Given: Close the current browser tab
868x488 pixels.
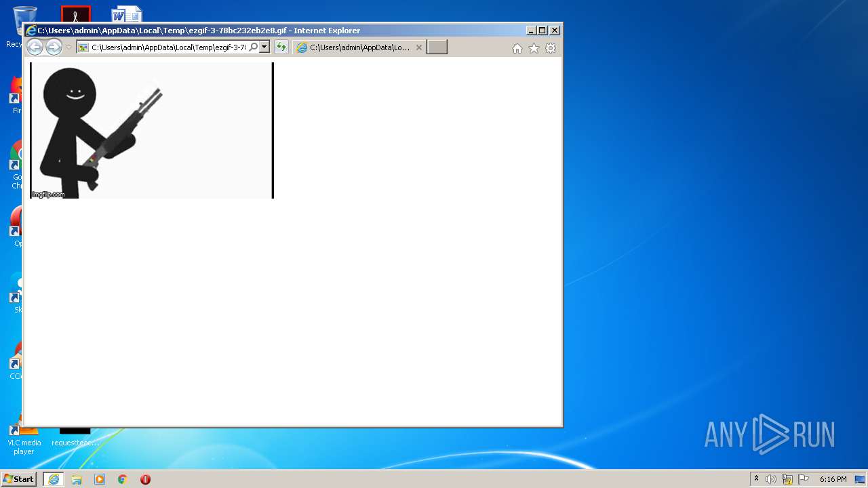Looking at the screenshot, I should click(419, 47).
